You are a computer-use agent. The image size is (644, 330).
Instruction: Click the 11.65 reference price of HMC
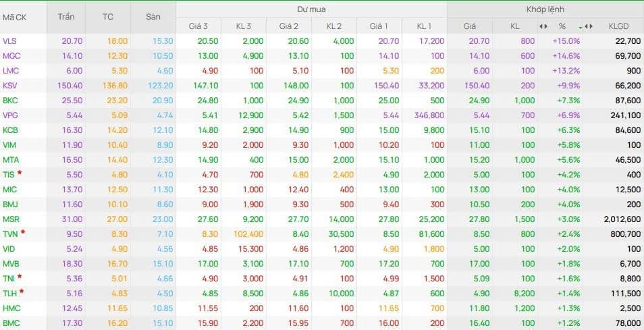pyautogui.click(x=118, y=308)
